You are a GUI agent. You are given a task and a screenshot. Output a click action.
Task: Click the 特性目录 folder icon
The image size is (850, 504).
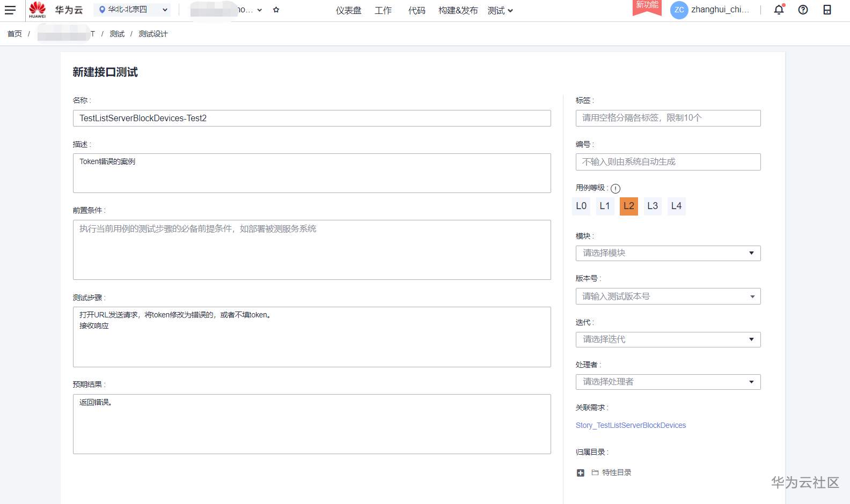(595, 472)
